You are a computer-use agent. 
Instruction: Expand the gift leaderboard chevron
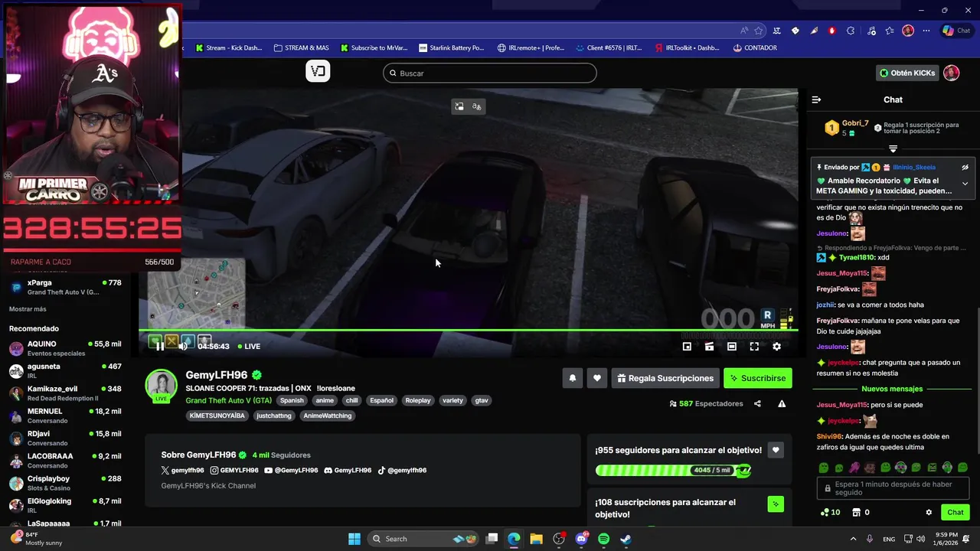pos(893,148)
